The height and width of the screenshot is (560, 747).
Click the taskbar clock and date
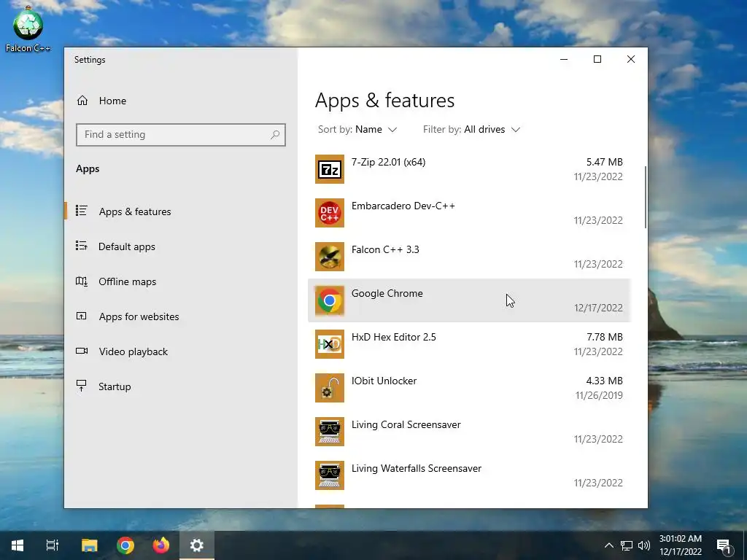[x=681, y=545]
